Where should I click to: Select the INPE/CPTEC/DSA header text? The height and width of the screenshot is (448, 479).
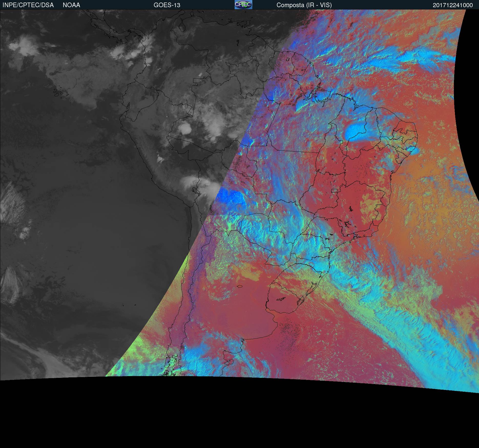(x=28, y=5)
